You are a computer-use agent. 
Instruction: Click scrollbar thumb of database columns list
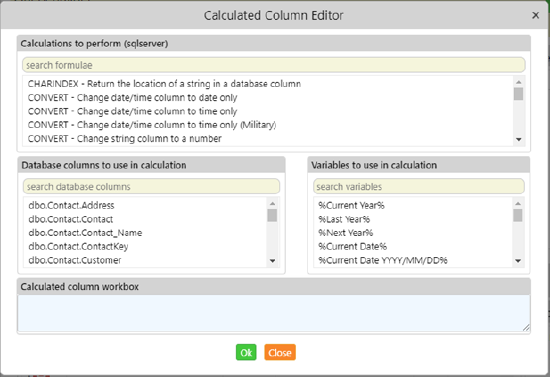pos(272,215)
